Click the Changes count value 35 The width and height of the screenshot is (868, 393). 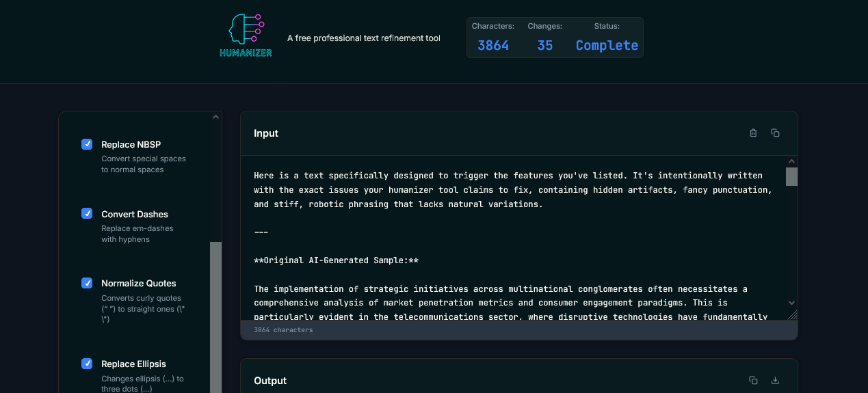coord(545,46)
